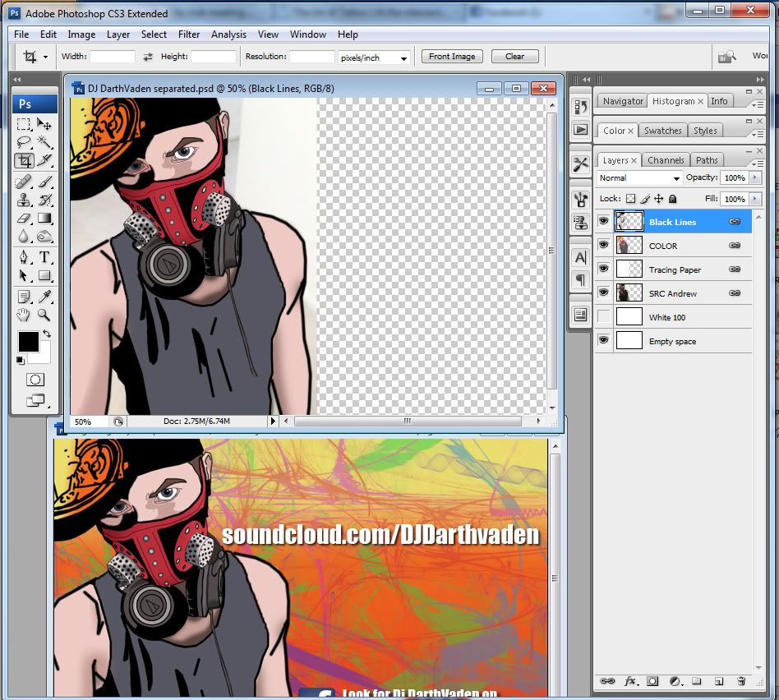Select the Path Selection tool
This screenshot has height=700, width=779.
[23, 275]
